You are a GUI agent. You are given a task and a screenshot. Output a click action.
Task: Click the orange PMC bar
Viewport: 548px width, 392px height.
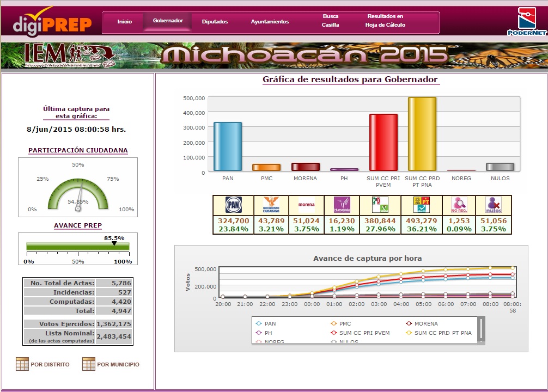click(266, 167)
